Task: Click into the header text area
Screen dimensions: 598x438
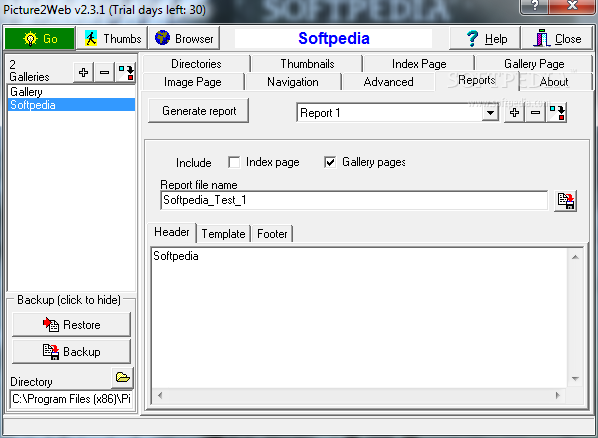Action: [x=359, y=319]
